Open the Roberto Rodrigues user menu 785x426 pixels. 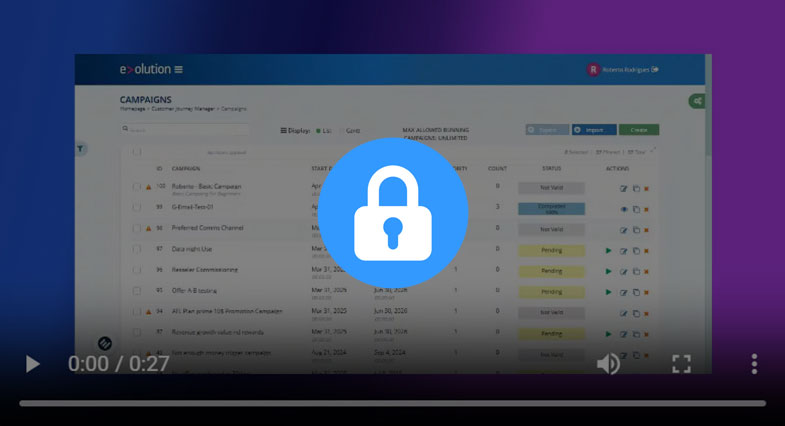(x=624, y=70)
